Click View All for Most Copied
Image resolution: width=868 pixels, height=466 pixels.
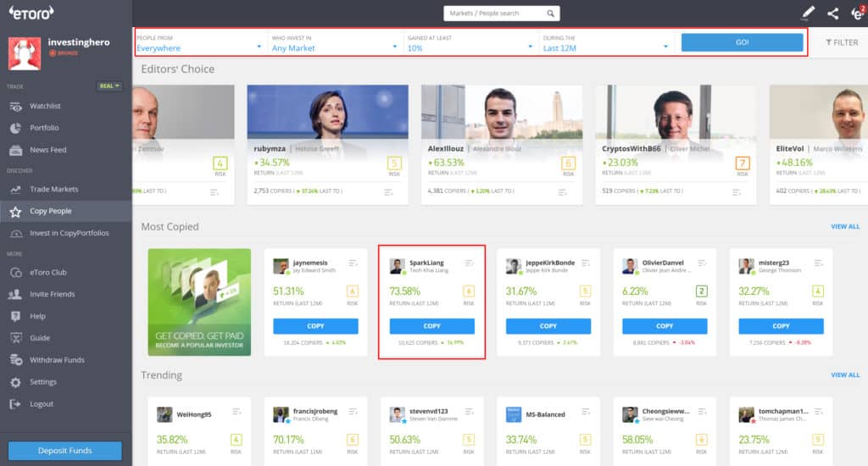(x=845, y=226)
